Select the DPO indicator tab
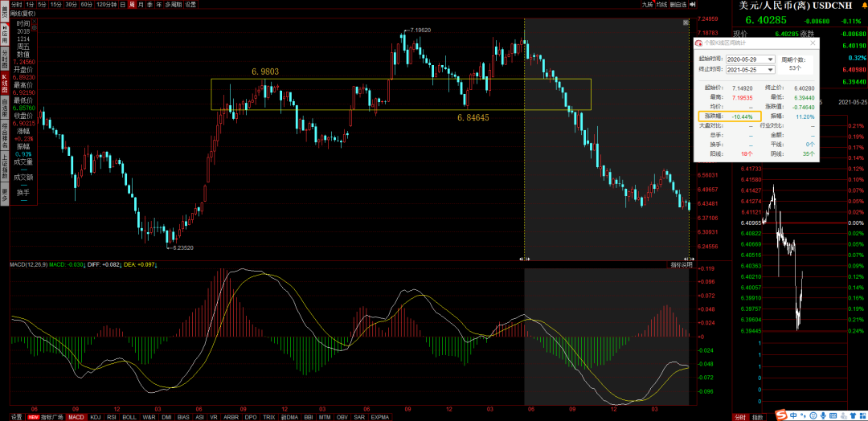The height and width of the screenshot is (421, 868). coord(250,417)
